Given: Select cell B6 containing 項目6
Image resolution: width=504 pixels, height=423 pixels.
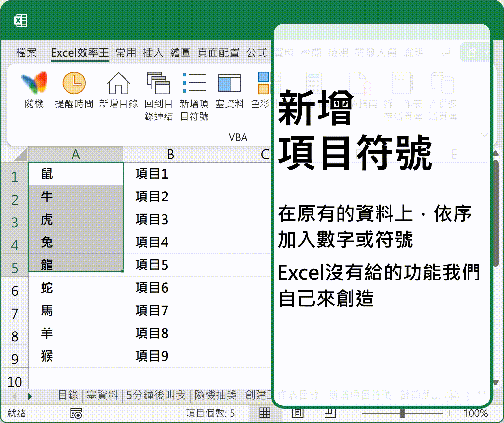Looking at the screenshot, I should coord(170,288).
